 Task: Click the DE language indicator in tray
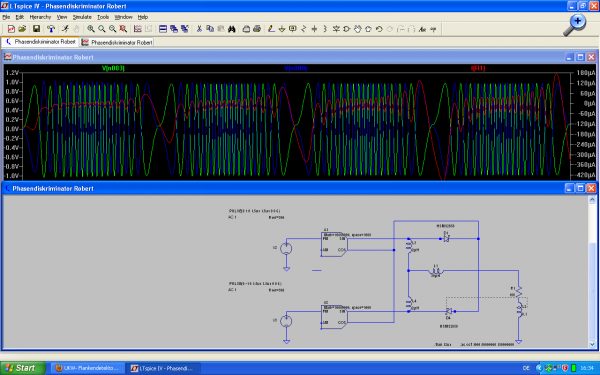[526, 368]
